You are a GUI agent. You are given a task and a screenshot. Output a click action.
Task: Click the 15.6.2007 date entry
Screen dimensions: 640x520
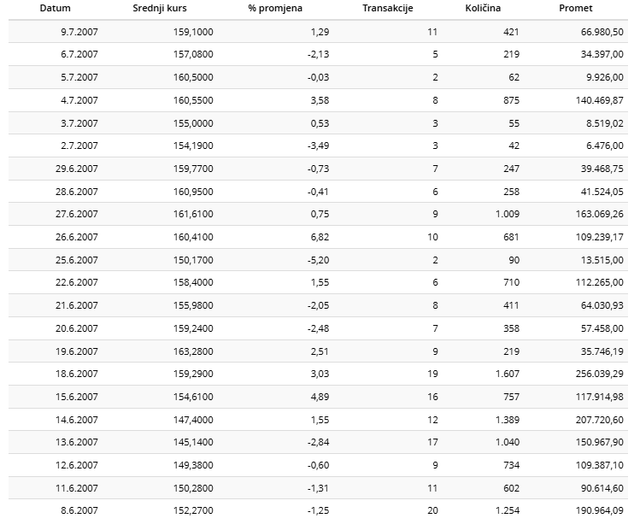(x=77, y=397)
